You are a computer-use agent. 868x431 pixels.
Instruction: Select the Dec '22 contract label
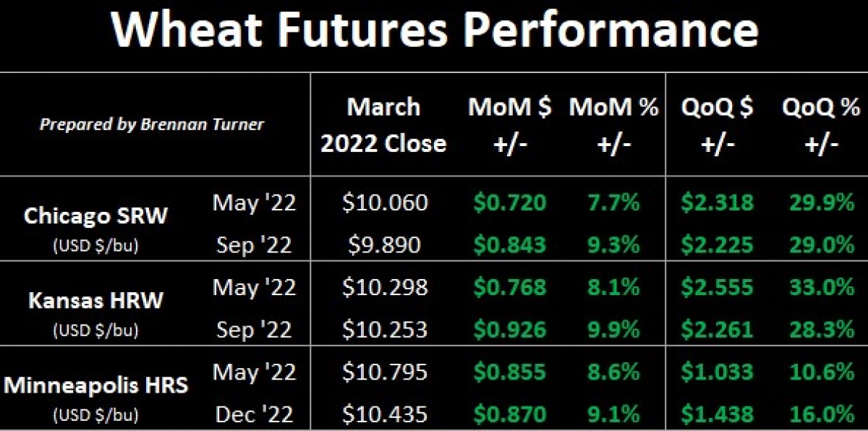point(255,414)
